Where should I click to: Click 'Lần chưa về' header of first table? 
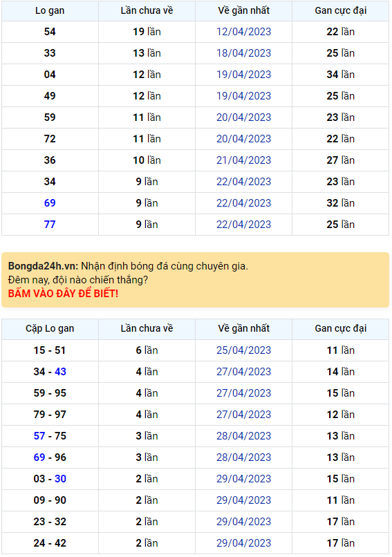pos(147,10)
